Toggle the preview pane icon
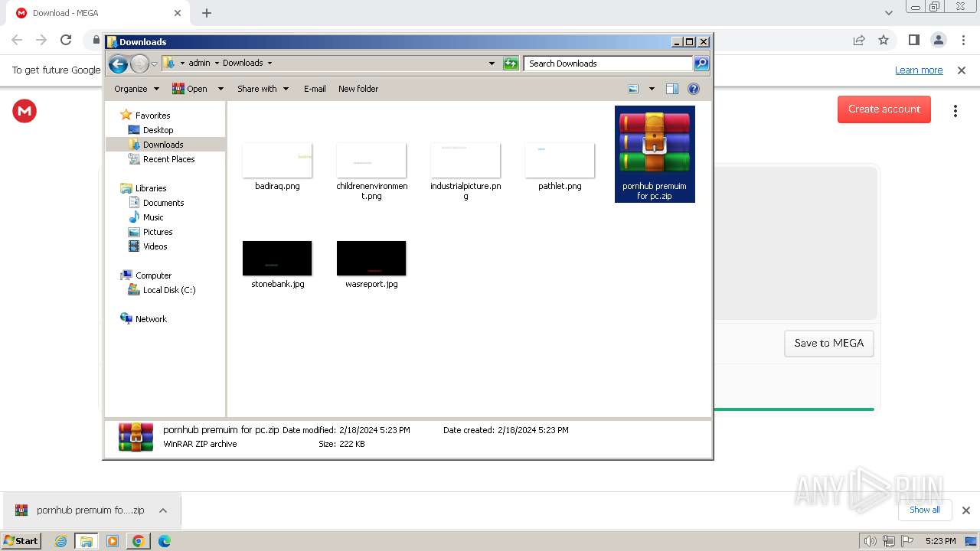The image size is (980, 551). click(672, 89)
